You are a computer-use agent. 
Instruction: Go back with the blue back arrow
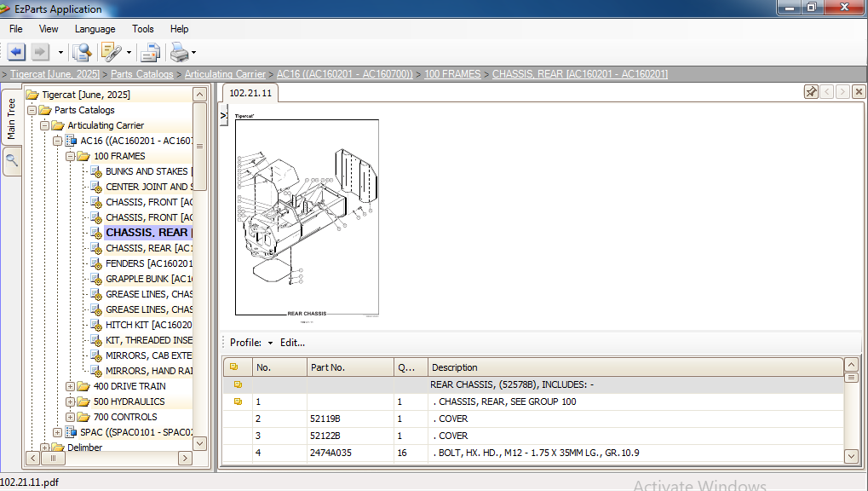tap(16, 53)
